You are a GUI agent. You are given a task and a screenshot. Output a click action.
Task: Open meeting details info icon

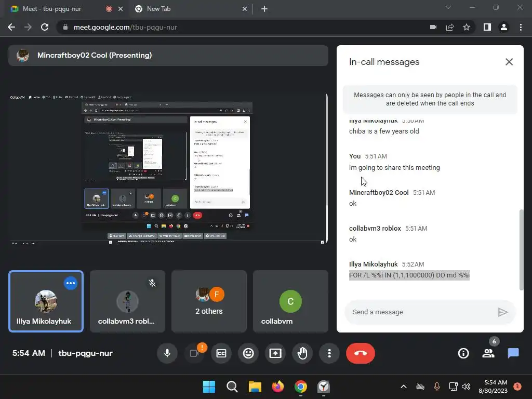tap(463, 353)
